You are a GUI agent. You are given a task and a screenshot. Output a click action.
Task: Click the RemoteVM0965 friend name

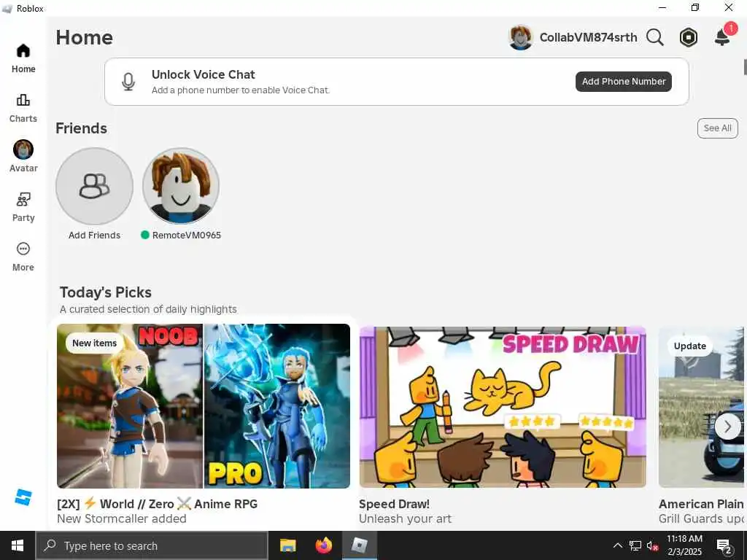[186, 236]
